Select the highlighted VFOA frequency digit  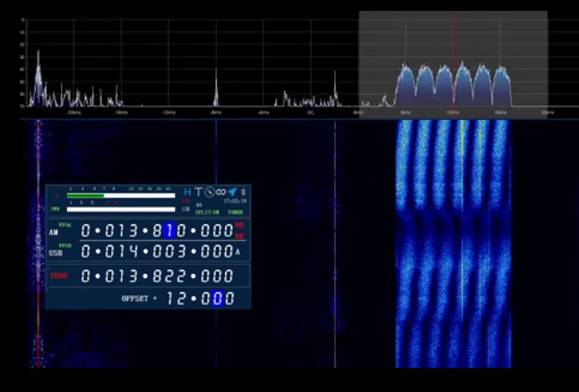tap(168, 230)
